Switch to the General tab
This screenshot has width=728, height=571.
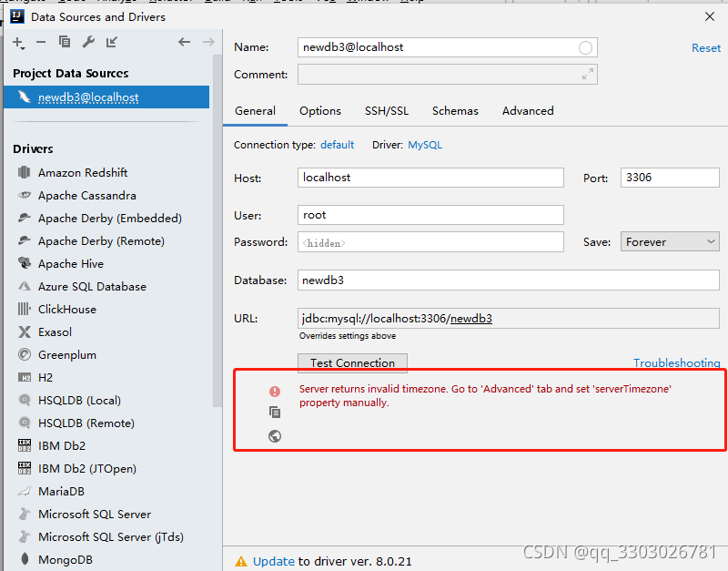(255, 110)
